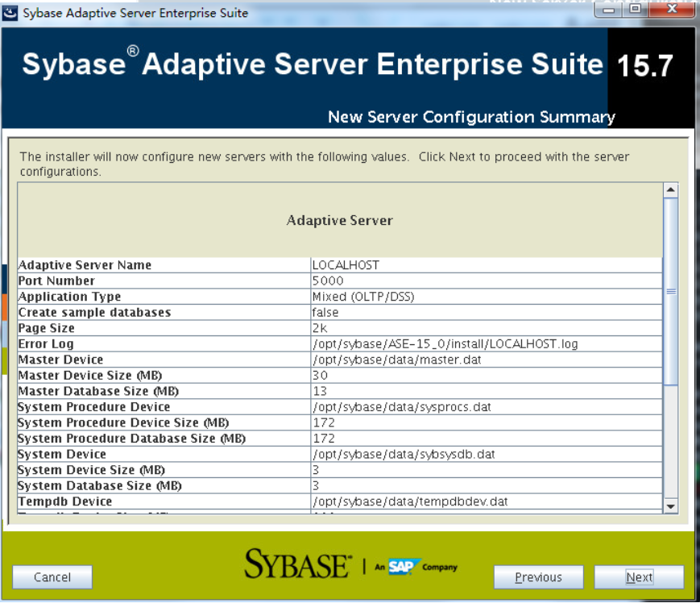Click the Create sample databases label
This screenshot has height=603, width=700.
(94, 312)
